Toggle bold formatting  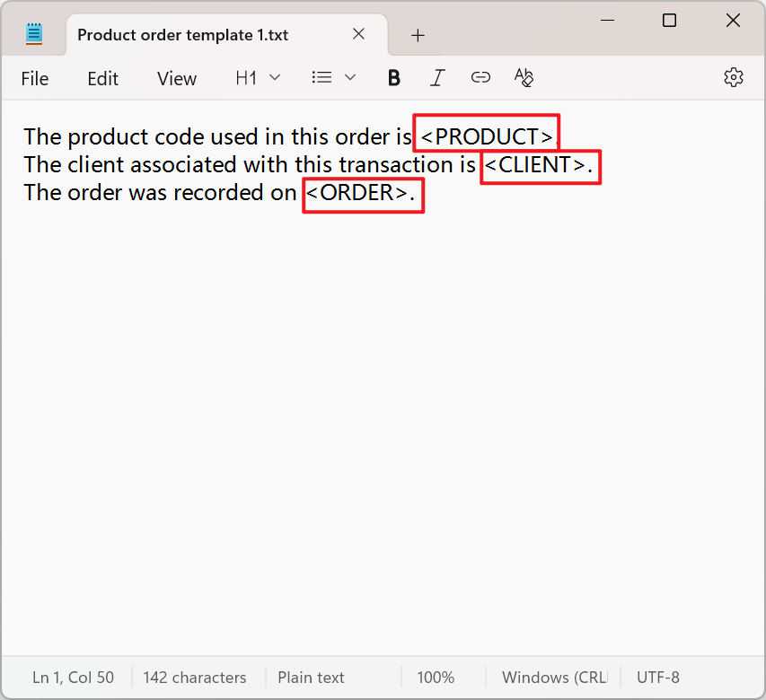click(x=393, y=77)
